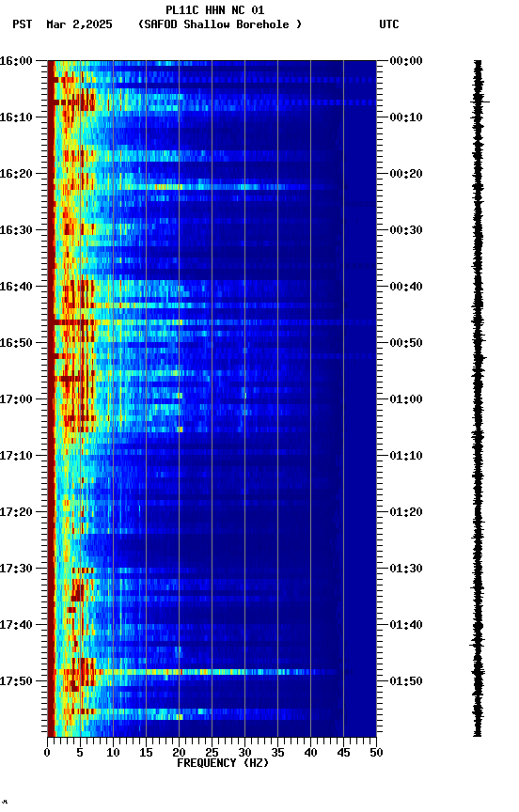Image resolution: width=519 pixels, height=812 pixels.
Task: Click the frequency axis value '50'
Action: click(376, 753)
